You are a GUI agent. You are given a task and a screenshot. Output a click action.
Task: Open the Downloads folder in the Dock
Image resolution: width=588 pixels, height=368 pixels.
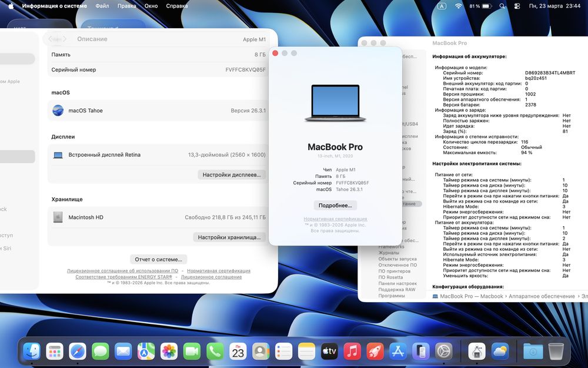click(x=533, y=352)
